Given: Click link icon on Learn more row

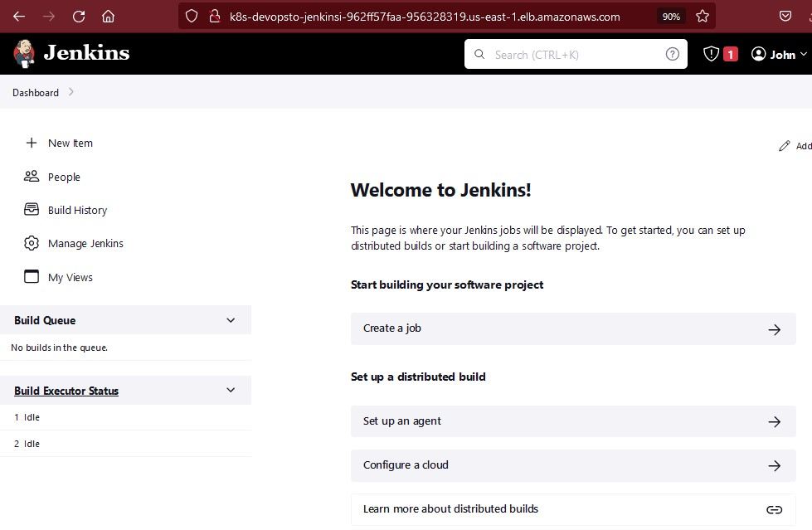Looking at the screenshot, I should coord(774,510).
